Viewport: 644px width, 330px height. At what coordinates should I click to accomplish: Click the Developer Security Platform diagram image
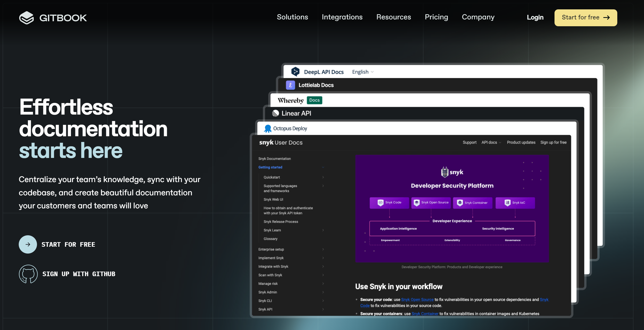point(452,209)
